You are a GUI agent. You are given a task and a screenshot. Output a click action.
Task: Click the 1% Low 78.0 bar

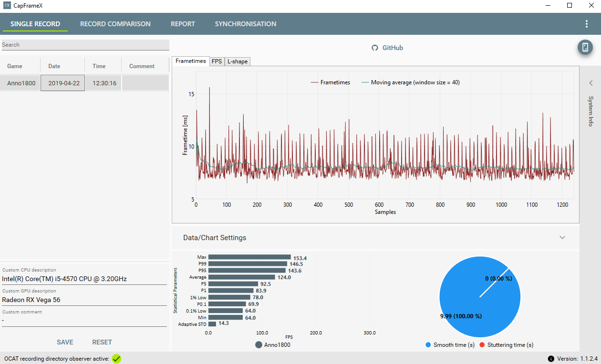(229, 297)
